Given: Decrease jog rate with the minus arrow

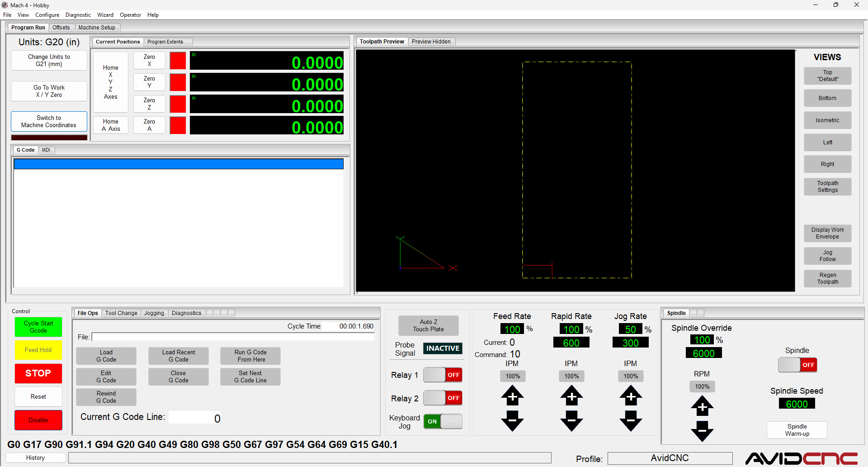Looking at the screenshot, I should click(631, 421).
